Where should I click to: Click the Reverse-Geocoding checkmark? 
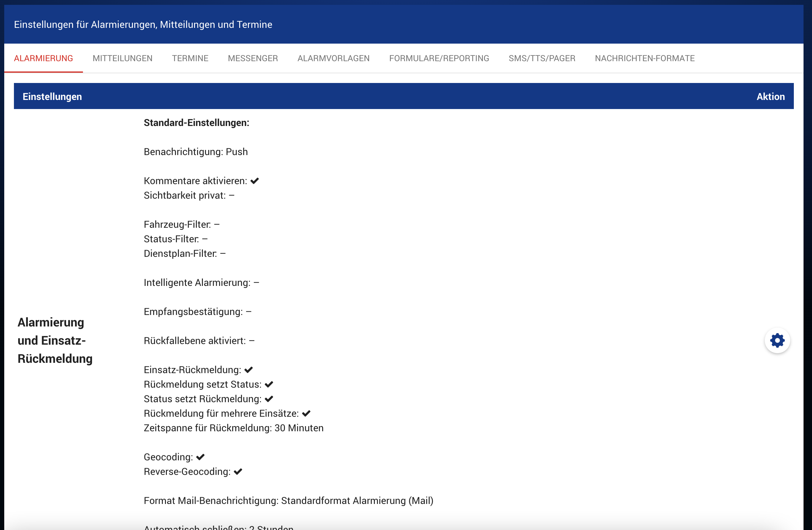pos(238,471)
